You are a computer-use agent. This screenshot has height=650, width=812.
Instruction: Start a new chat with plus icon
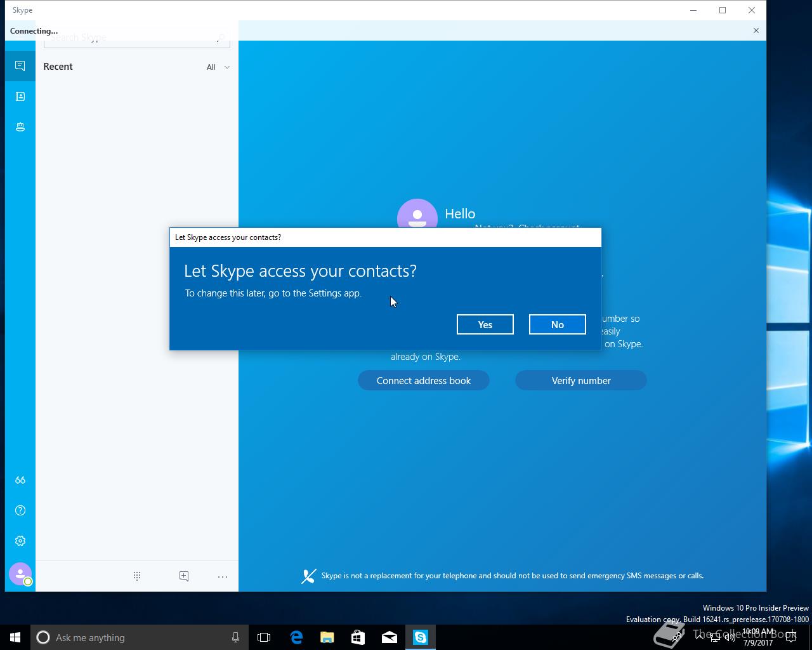[184, 576]
